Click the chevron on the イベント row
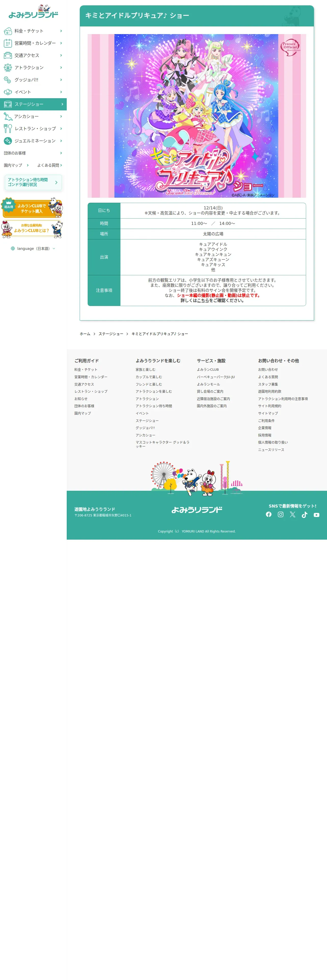The width and height of the screenshot is (327, 980). 61,92
